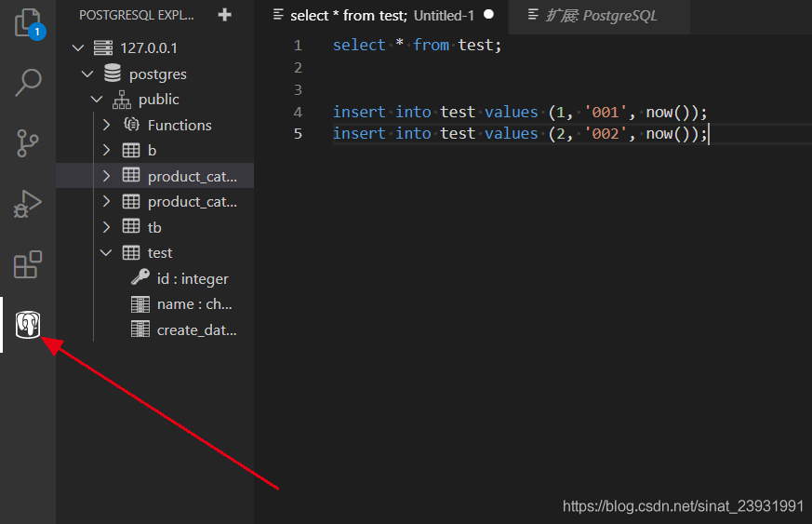
Task: Switch to the Untitled-1 editor tab
Action: click(x=381, y=16)
